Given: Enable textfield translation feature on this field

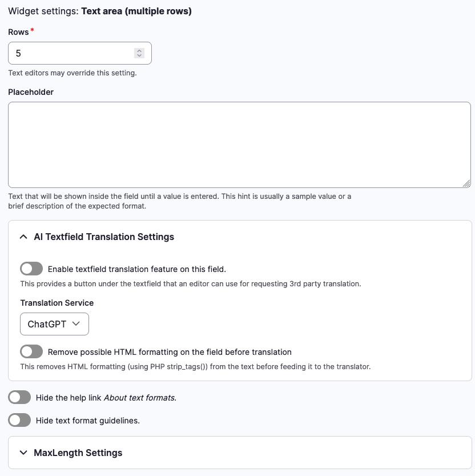Looking at the screenshot, I should coord(31,269).
